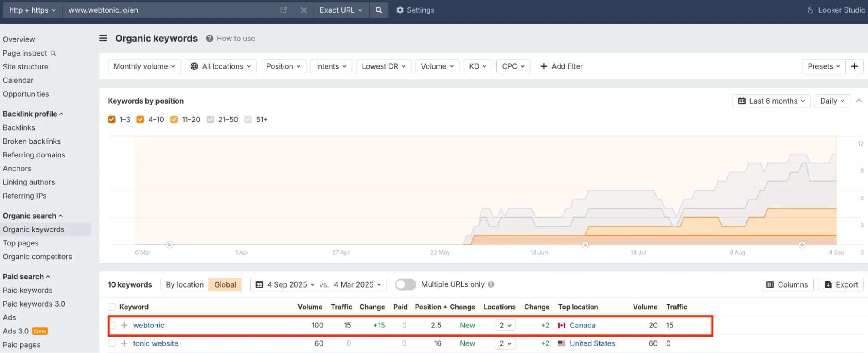Sort by the Position column header
This screenshot has height=353, width=868.
[x=431, y=307]
